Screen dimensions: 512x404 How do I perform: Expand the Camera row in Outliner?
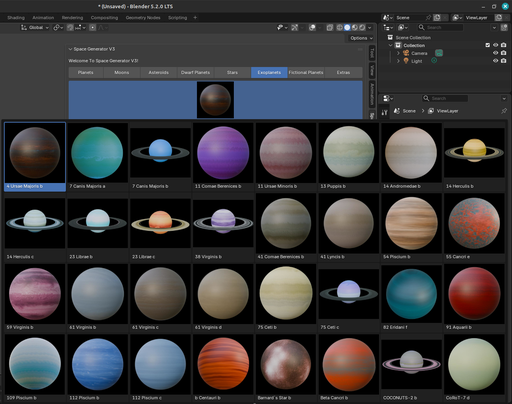(x=398, y=53)
